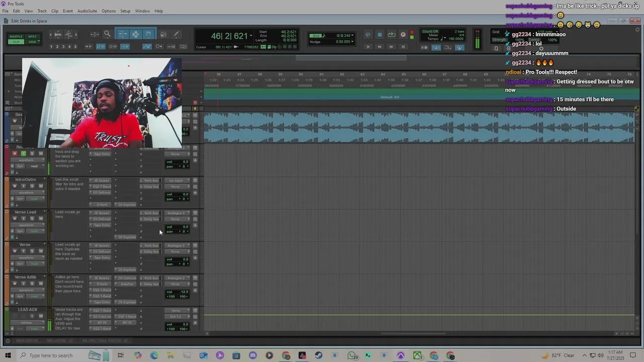644x362 pixels.
Task: Open Verse track automation mode read selector
Action: click(34, 263)
